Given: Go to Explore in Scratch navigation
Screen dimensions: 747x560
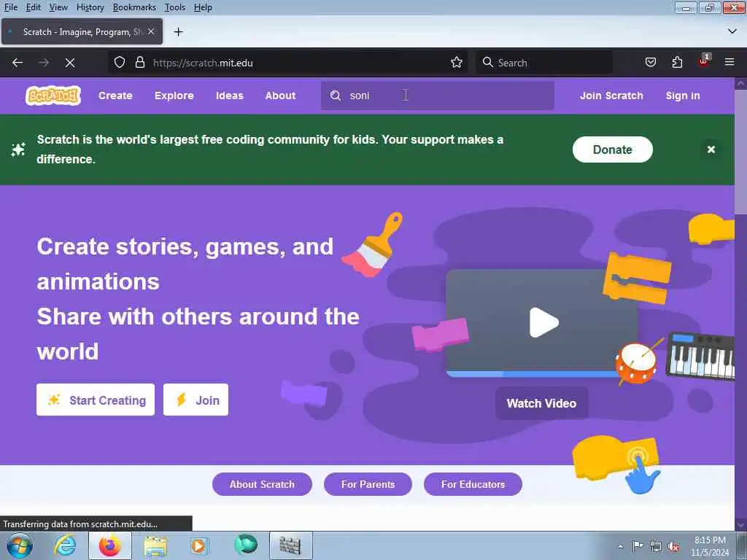Looking at the screenshot, I should [174, 96].
